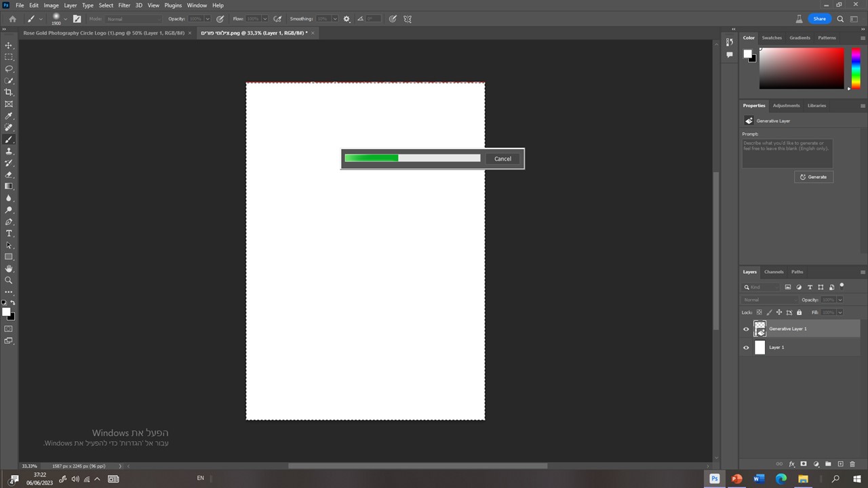The height and width of the screenshot is (488, 868).
Task: Open the Layers panel Fill dropdown
Action: (840, 312)
